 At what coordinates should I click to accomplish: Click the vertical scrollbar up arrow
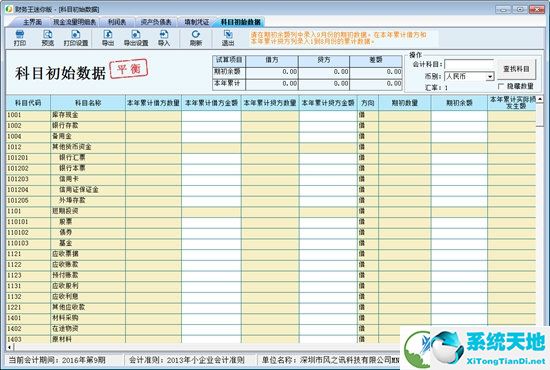click(x=540, y=99)
